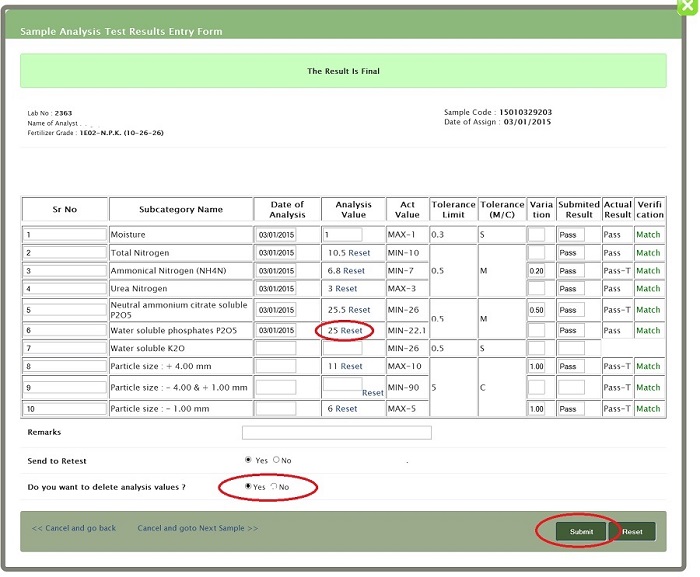Screen dimensions: 700x577
Task: Choose No to delete analysis values
Action: point(274,486)
